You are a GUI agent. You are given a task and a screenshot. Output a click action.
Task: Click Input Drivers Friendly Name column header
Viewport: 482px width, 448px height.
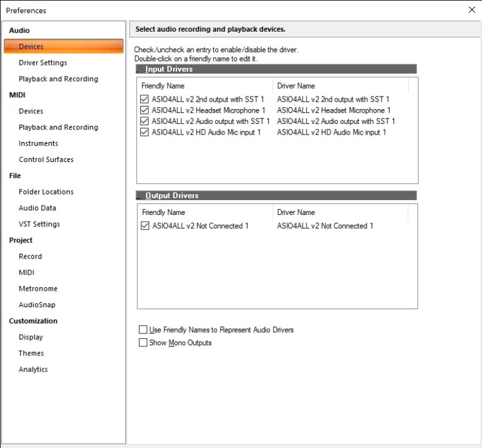(205, 86)
